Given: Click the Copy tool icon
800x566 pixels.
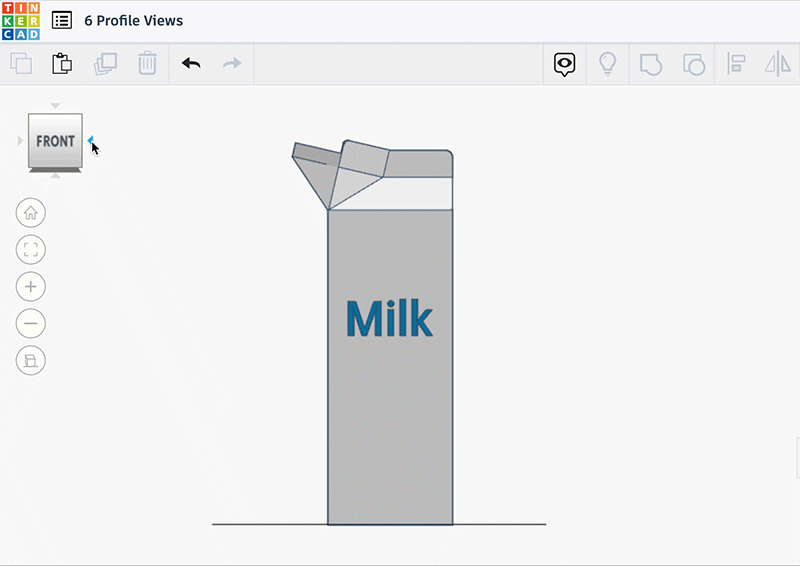Looking at the screenshot, I should [x=21, y=64].
